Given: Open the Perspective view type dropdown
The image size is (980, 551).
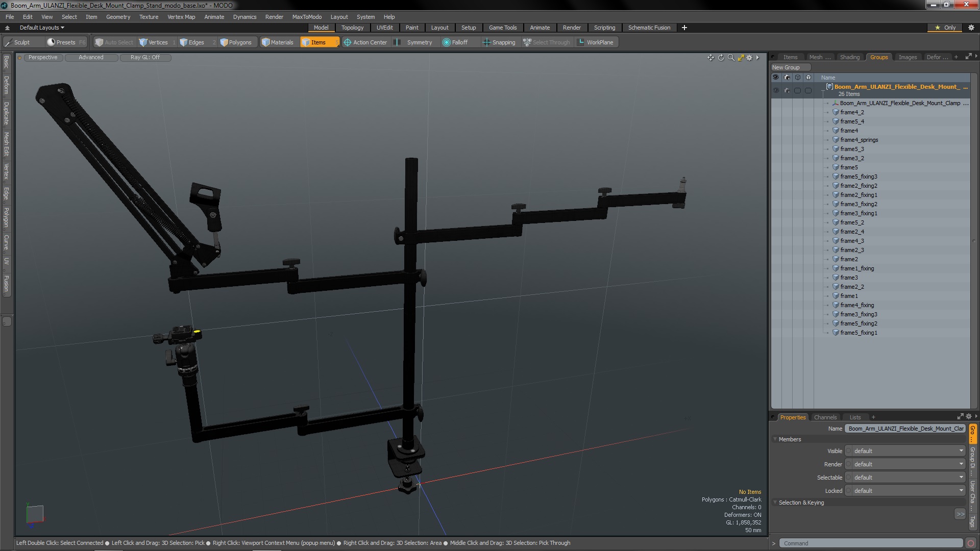Looking at the screenshot, I should point(43,58).
